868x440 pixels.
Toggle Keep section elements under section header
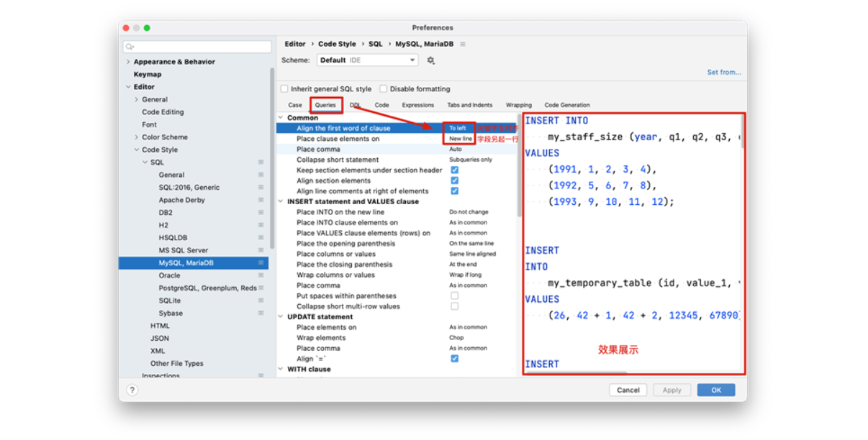455,170
